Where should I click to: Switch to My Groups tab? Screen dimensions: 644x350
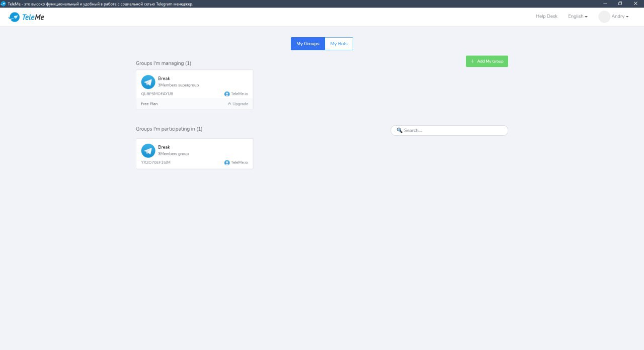308,44
